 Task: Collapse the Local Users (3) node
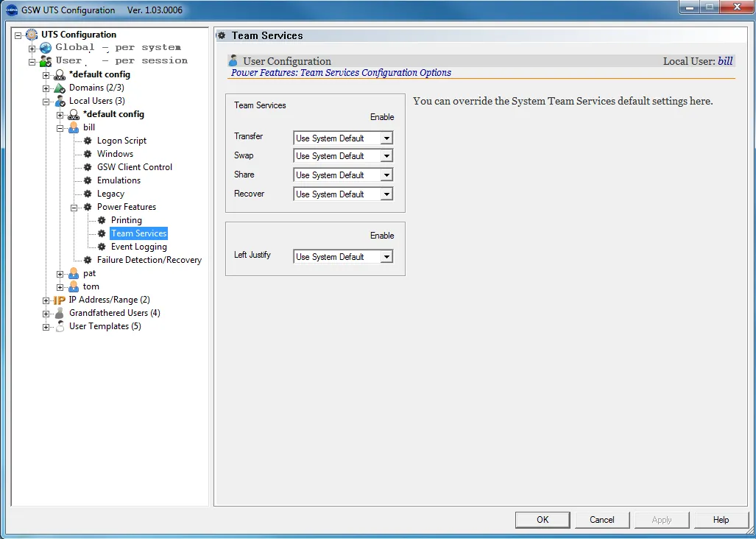click(x=46, y=102)
